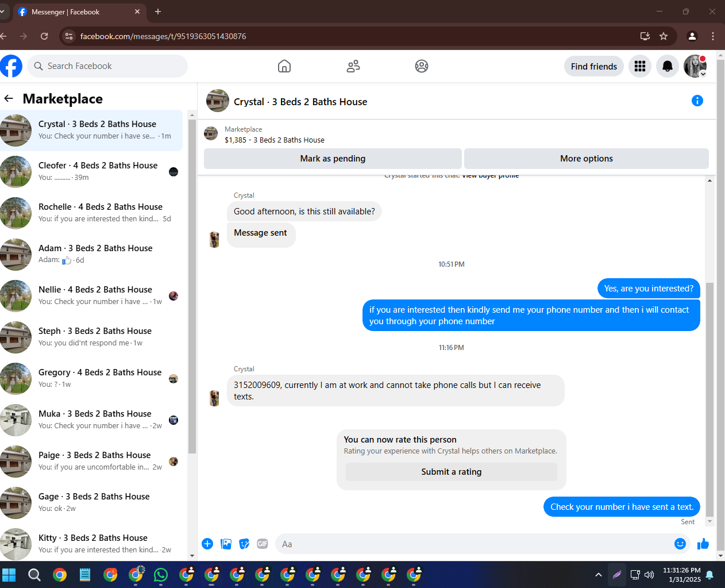Click the message input field Aa
Viewport: 725px width, 588px height.
click(x=474, y=544)
